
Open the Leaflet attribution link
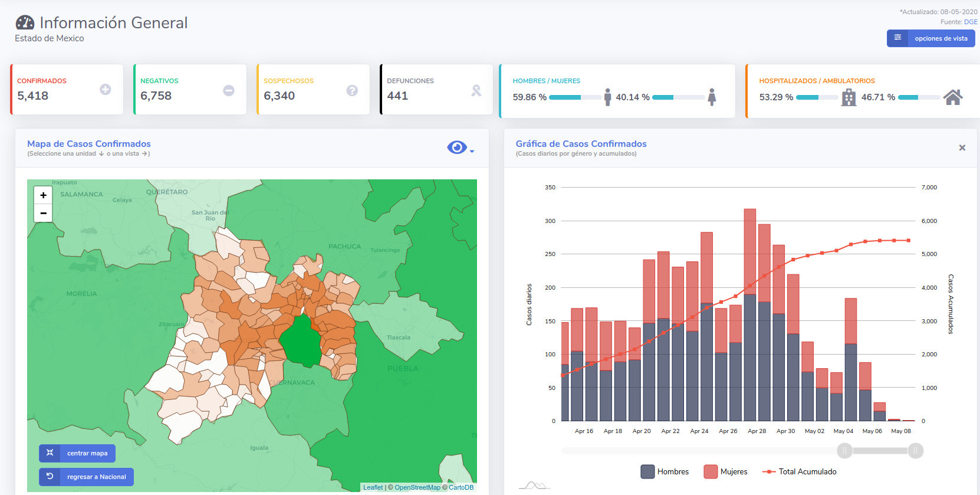coord(373,487)
